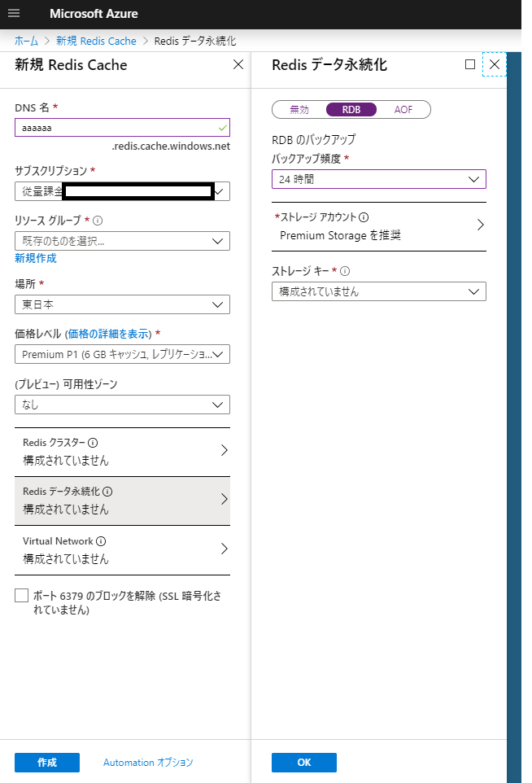
Task: Open the 可用性ゾーン dropdown
Action: 122,405
